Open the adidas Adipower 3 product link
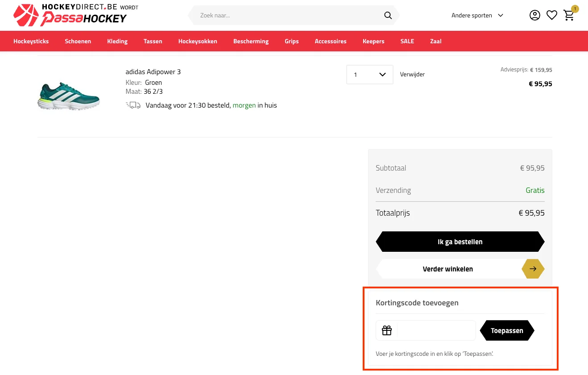588x375 pixels. (153, 72)
